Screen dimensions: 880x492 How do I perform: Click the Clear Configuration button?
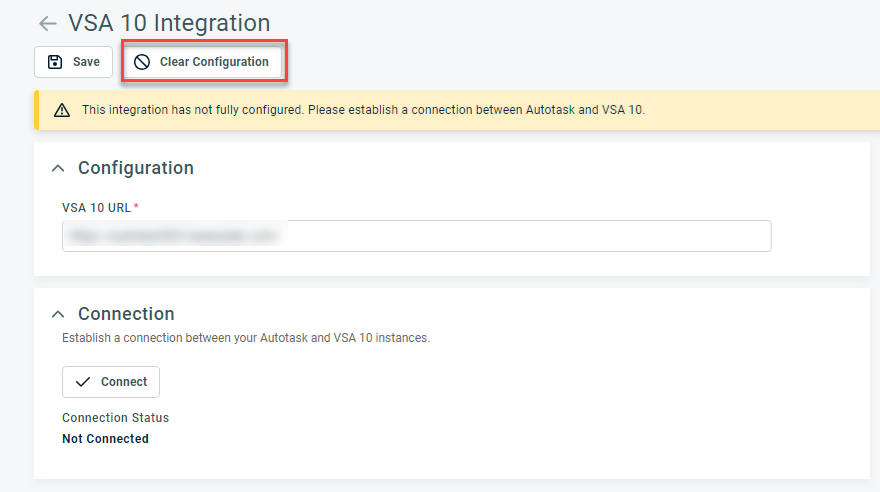(202, 62)
